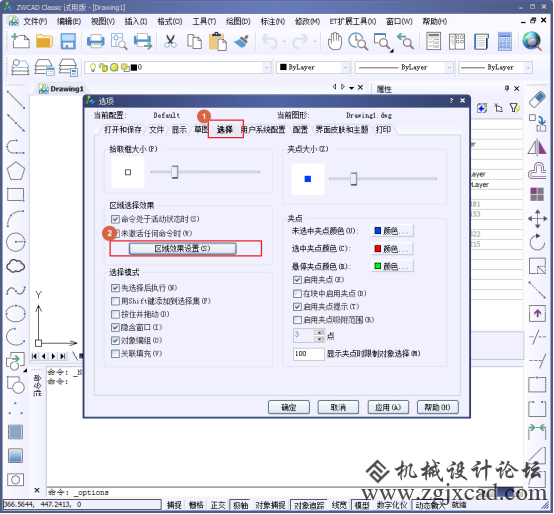Select the Move tool with four arrows

[x=537, y=219]
